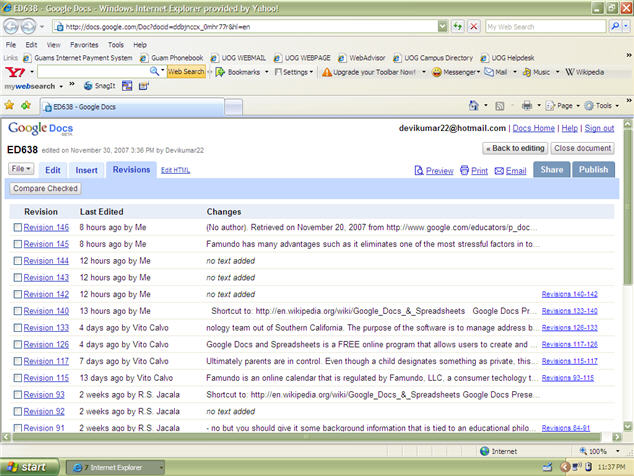Open Yahoo Bookmarks toolbar icon

[220, 72]
